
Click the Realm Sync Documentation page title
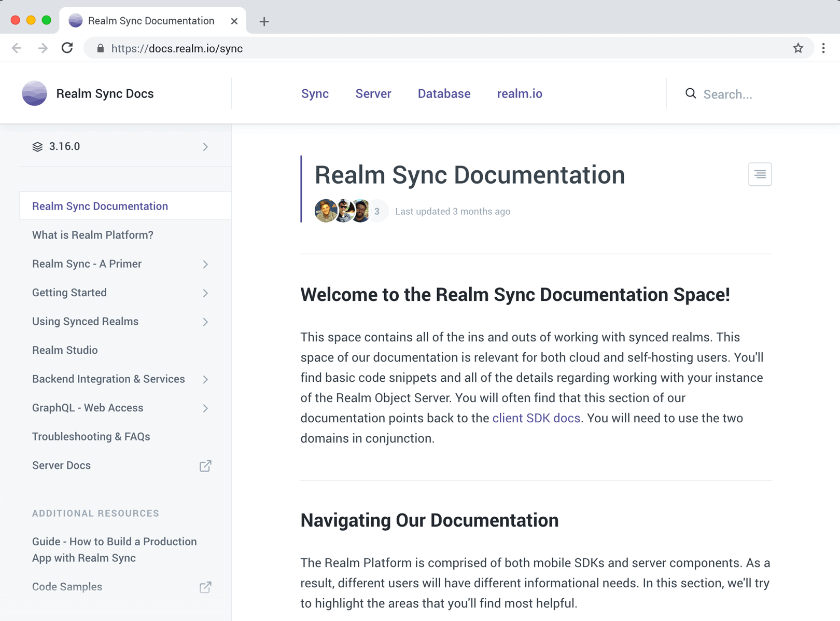pyautogui.click(x=470, y=175)
